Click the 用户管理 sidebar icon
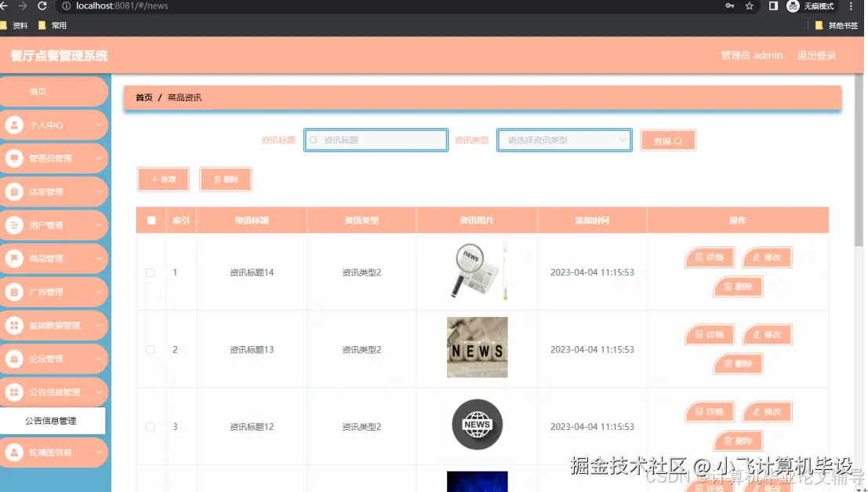 [x=14, y=225]
